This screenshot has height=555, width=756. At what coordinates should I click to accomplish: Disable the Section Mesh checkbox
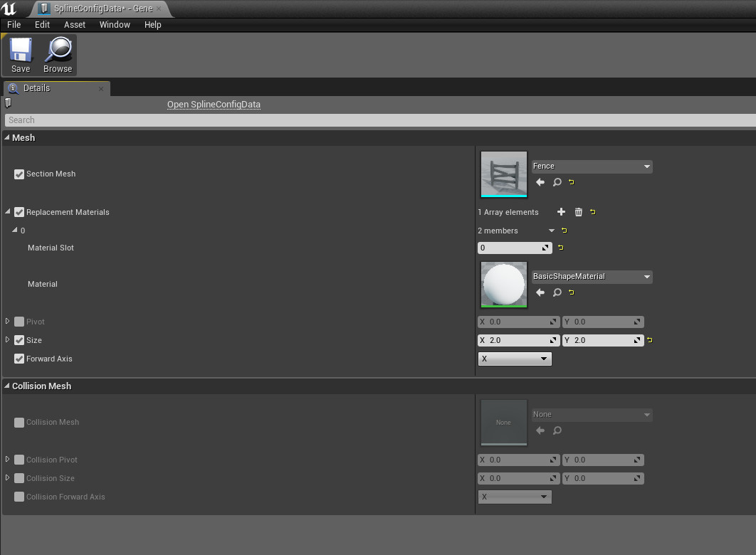point(19,172)
